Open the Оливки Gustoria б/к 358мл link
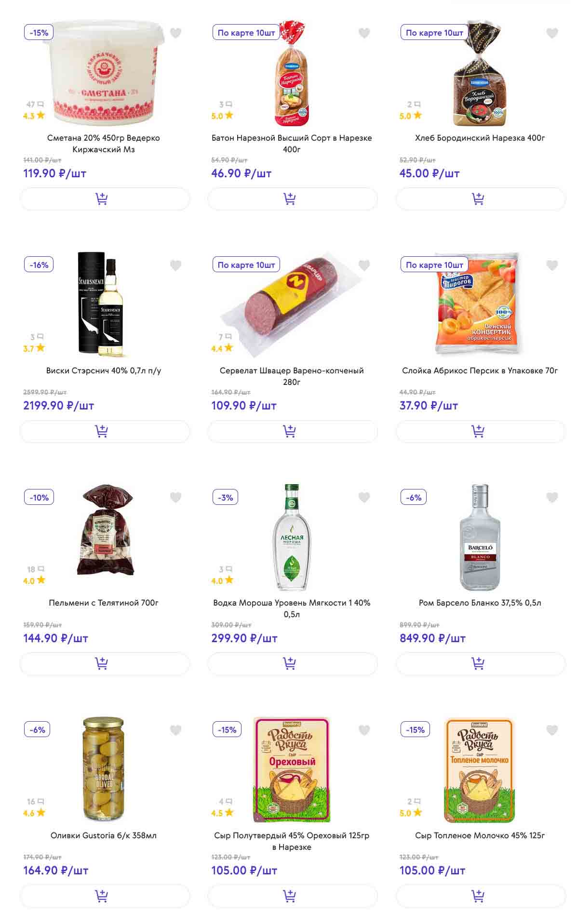 [104, 835]
